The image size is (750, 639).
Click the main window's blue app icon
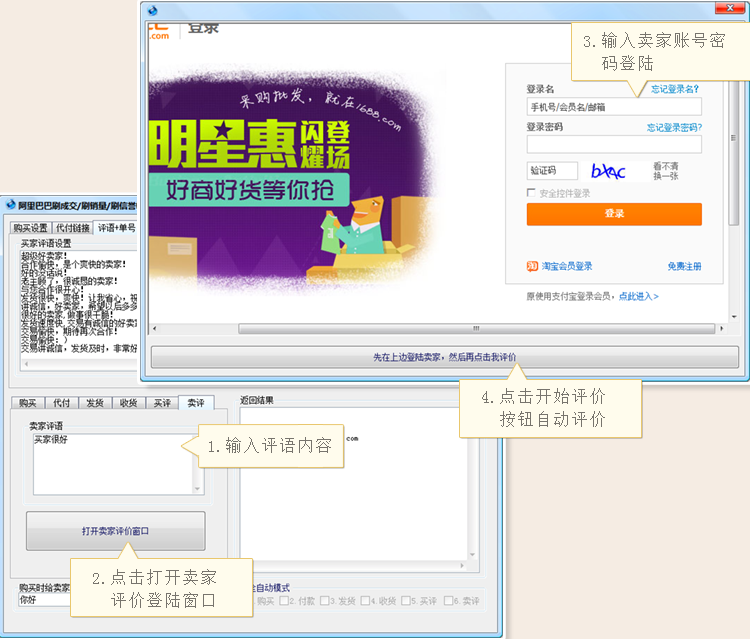pos(11,205)
